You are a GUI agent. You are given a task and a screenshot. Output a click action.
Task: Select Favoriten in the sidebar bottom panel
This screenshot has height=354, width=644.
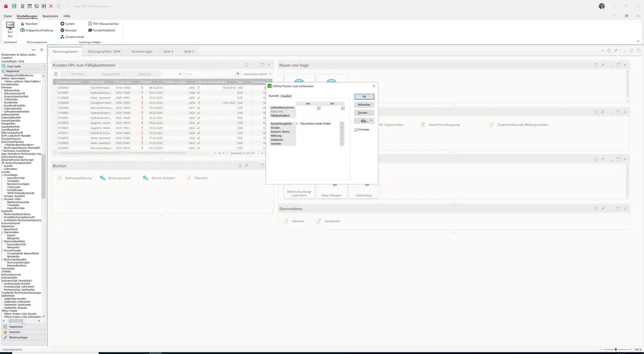tap(23, 332)
